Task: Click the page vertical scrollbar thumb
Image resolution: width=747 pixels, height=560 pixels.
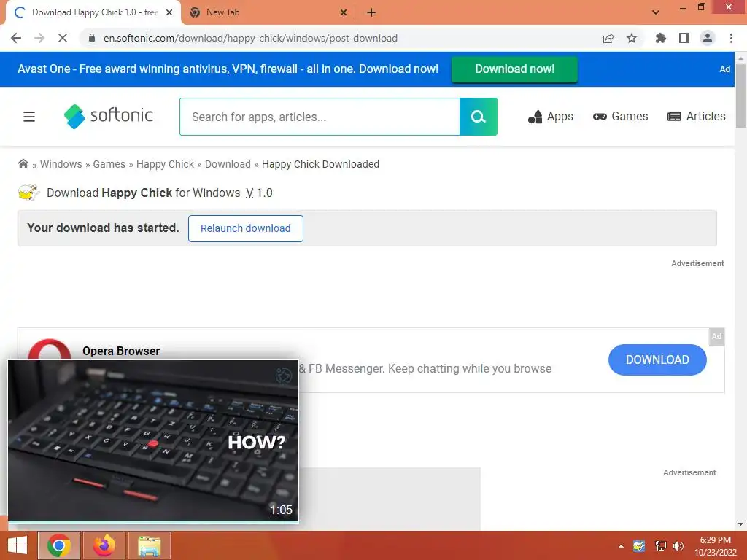Action: [741, 95]
